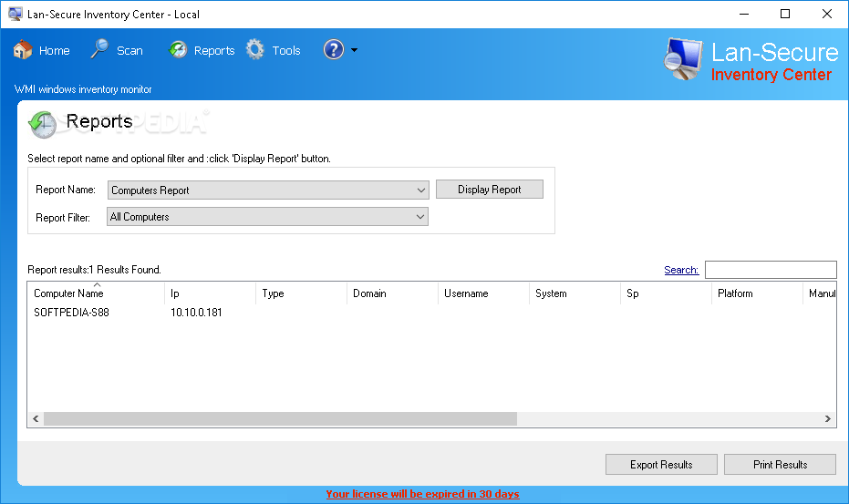
Task: Click the Display Report button
Action: tap(490, 190)
